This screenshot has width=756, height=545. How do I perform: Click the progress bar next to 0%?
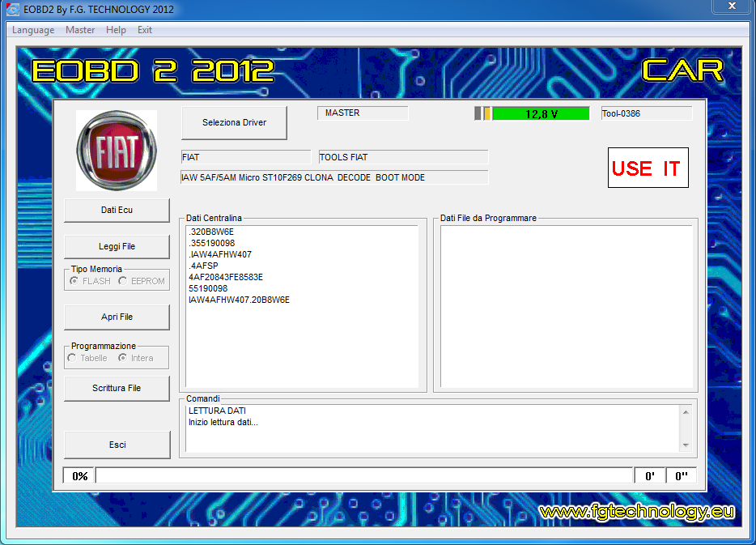coord(364,476)
